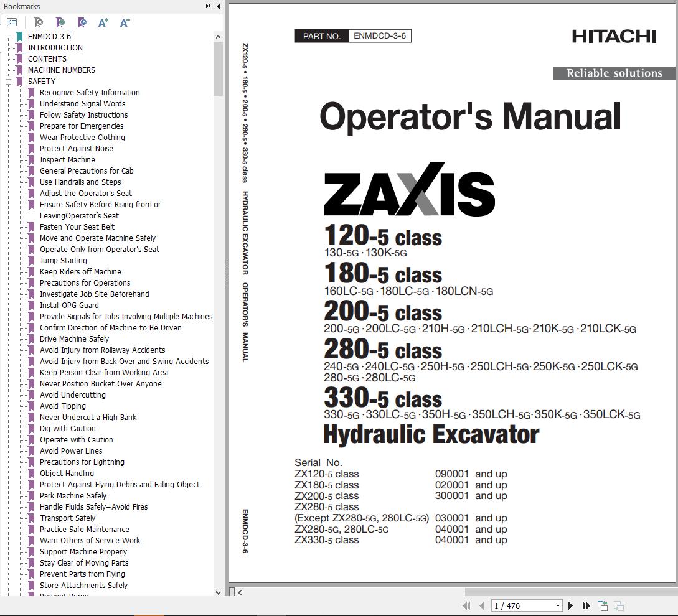Open General Precautions for Cab bookmark
The height and width of the screenshot is (616, 678).
click(x=87, y=170)
